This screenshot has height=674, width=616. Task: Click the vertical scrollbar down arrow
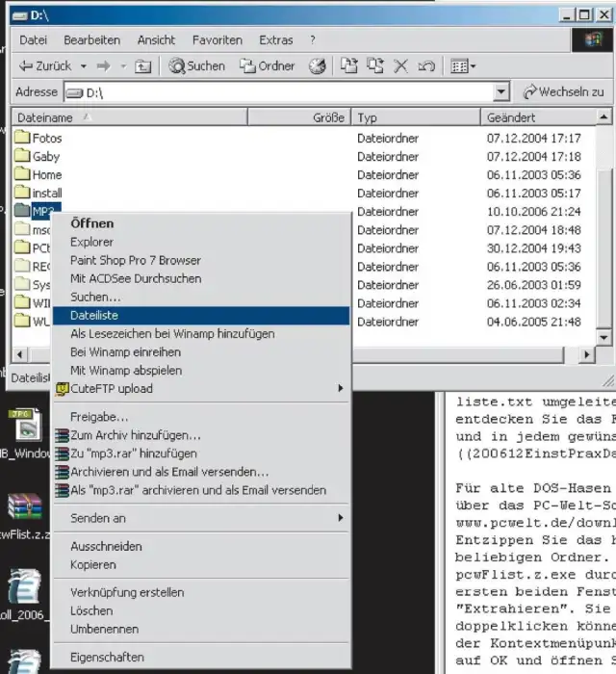tap(605, 337)
